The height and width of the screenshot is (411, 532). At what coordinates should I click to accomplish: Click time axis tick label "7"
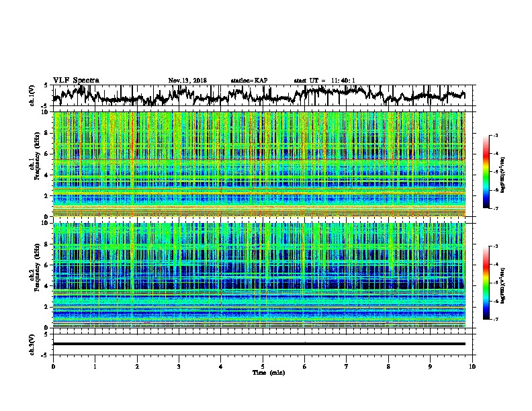pos(347,367)
